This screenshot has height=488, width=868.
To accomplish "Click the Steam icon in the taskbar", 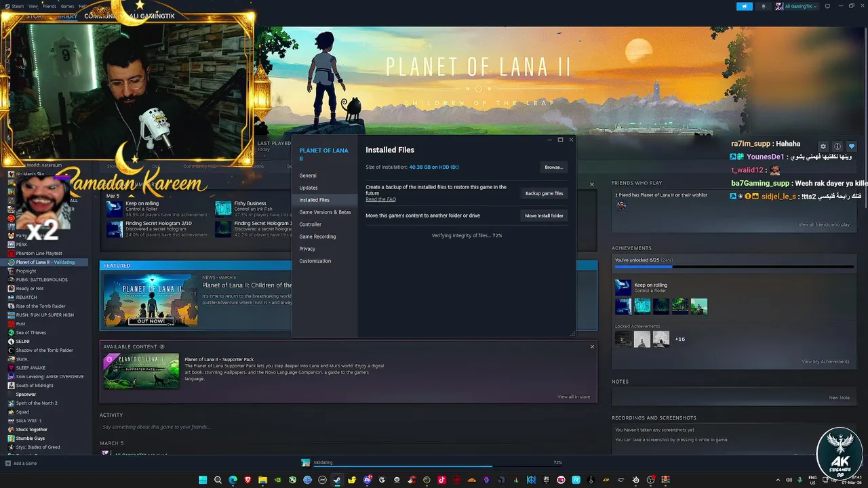I will 337,480.
